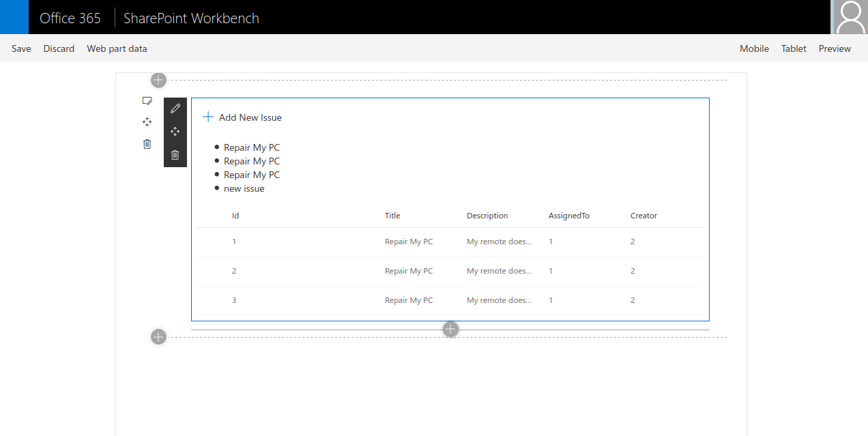Open Preview mode

click(x=835, y=48)
